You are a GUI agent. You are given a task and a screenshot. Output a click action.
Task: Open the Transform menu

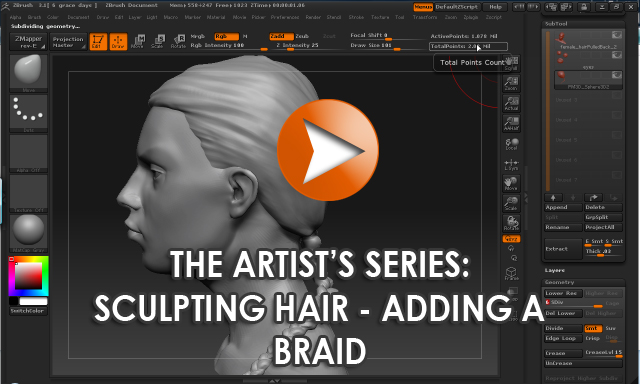click(x=424, y=17)
